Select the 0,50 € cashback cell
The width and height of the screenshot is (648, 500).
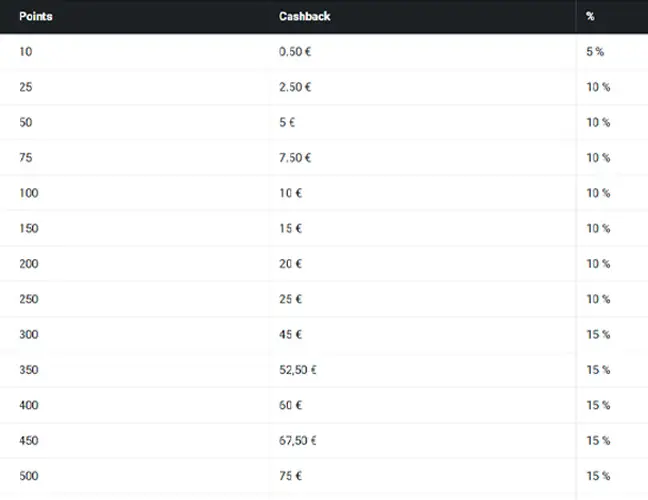click(295, 52)
